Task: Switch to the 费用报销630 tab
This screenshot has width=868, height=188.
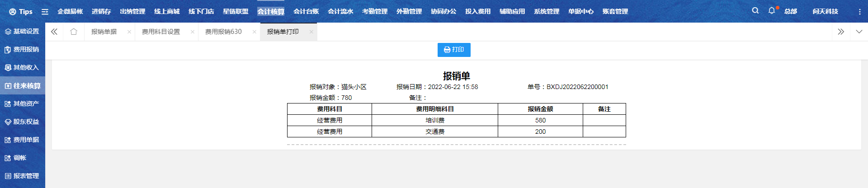Action: click(x=223, y=32)
